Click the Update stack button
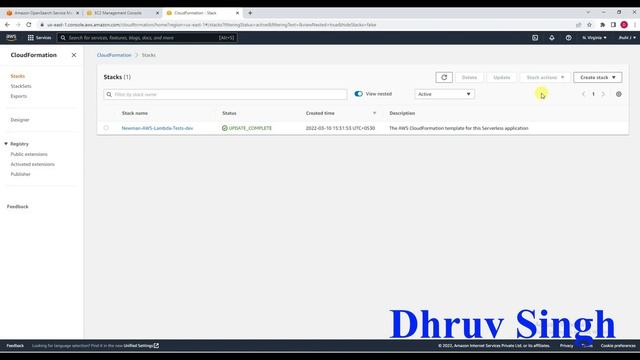640x360 pixels. click(502, 77)
